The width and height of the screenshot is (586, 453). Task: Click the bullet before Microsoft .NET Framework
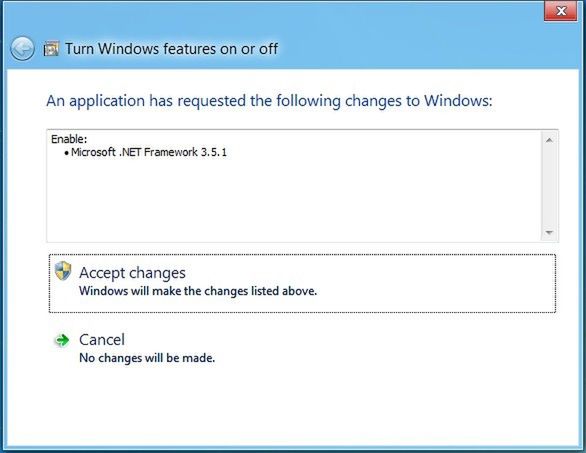pos(67,153)
